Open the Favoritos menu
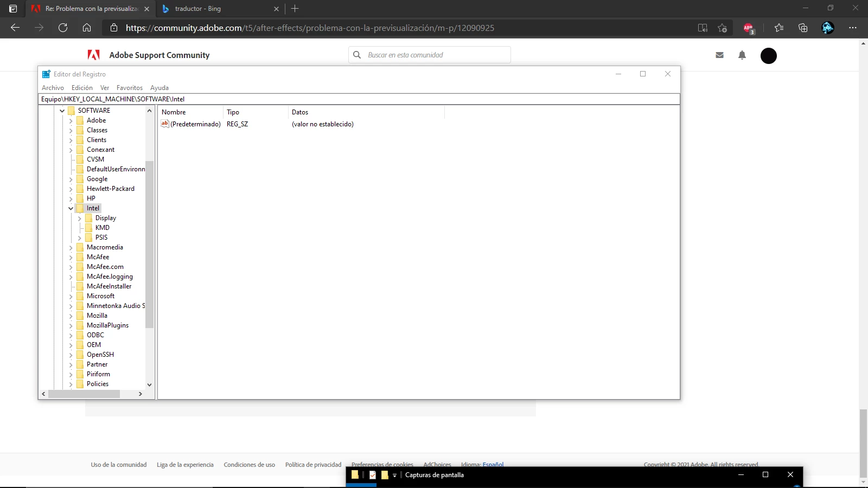868x488 pixels. pos(130,87)
